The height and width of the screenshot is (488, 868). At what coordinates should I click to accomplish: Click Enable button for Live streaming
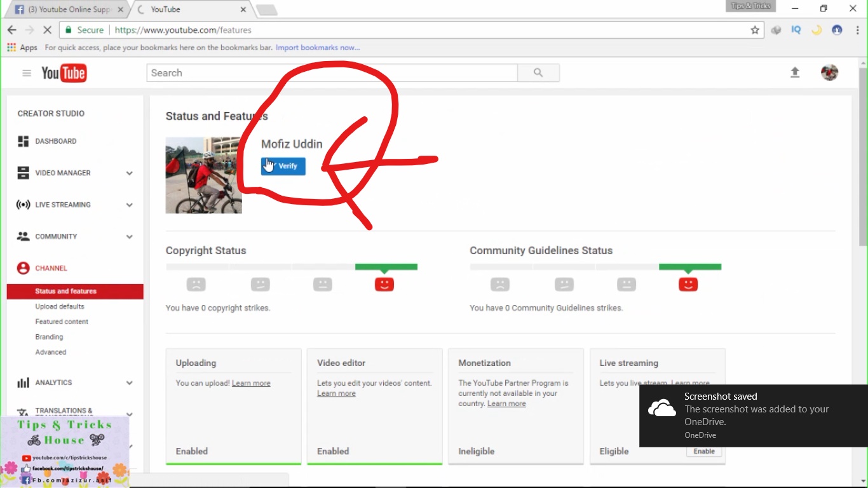coord(704,451)
